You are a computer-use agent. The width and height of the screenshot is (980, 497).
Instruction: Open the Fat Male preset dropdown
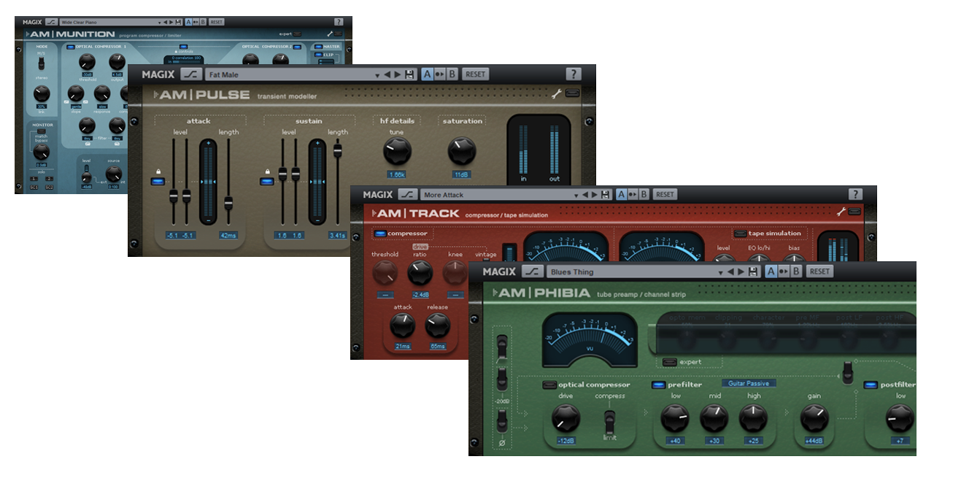(379, 74)
